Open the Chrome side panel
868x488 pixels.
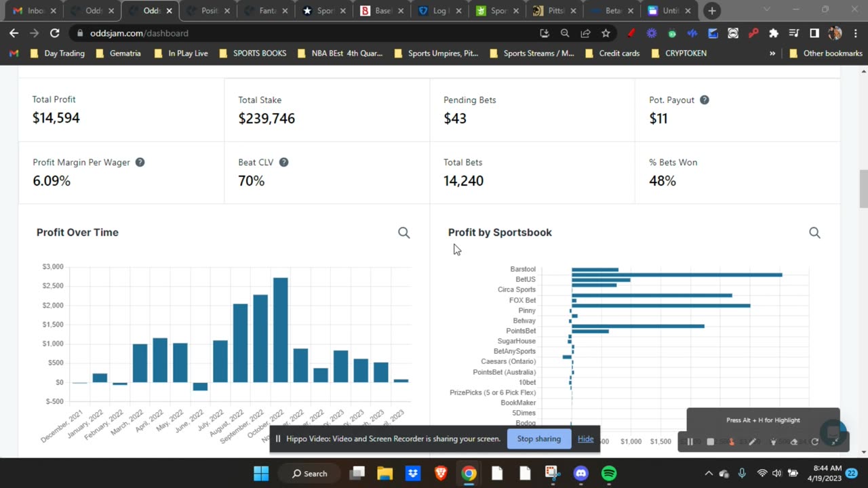coord(814,33)
